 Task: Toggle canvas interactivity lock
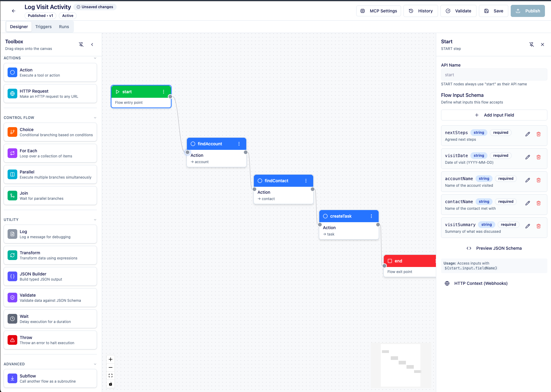point(111,384)
